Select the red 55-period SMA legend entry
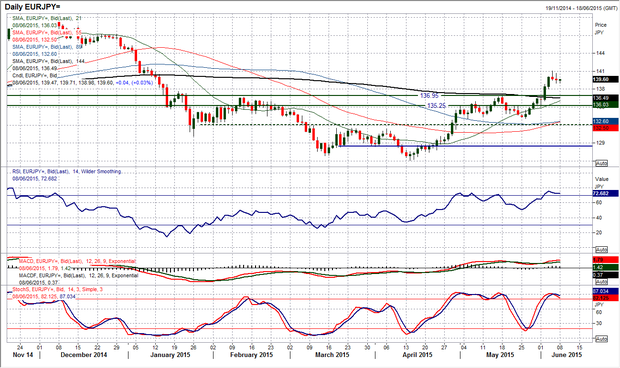Screen dimensions: 620x368 point(47,32)
